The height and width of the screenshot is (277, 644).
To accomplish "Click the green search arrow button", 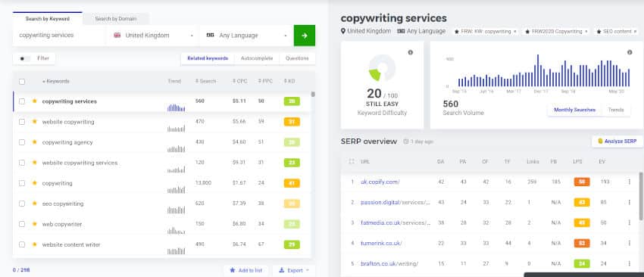I will click(305, 36).
